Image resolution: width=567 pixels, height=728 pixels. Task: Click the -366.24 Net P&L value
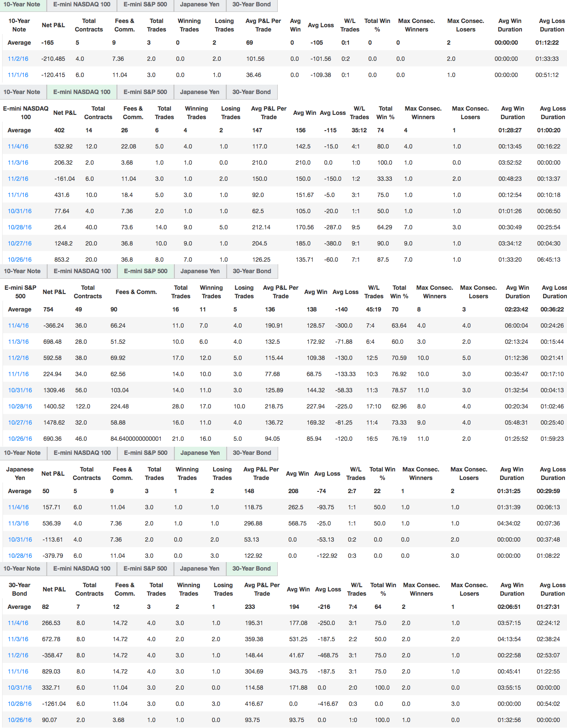[54, 325]
